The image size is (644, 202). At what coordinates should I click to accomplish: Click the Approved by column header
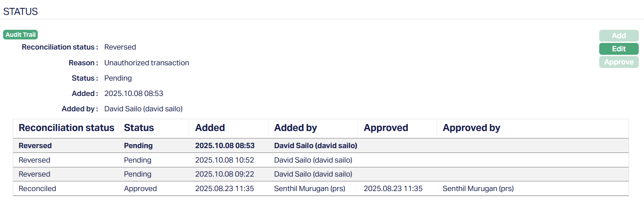tap(471, 128)
